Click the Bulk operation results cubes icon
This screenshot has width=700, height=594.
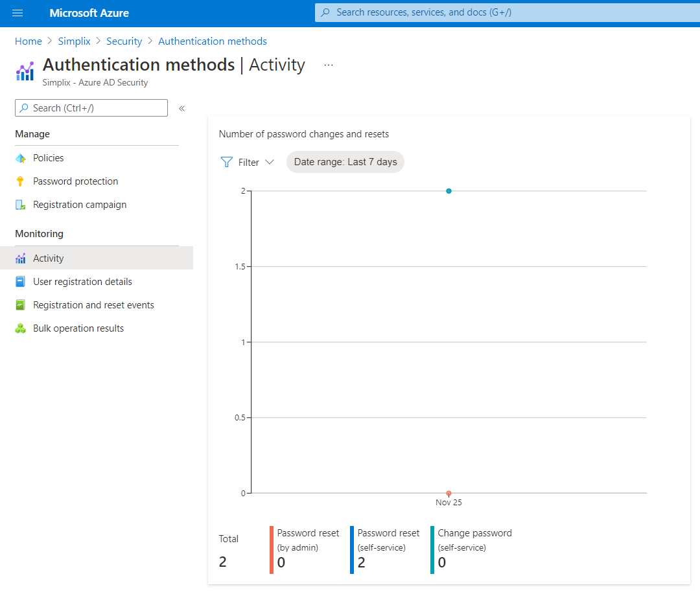[21, 328]
